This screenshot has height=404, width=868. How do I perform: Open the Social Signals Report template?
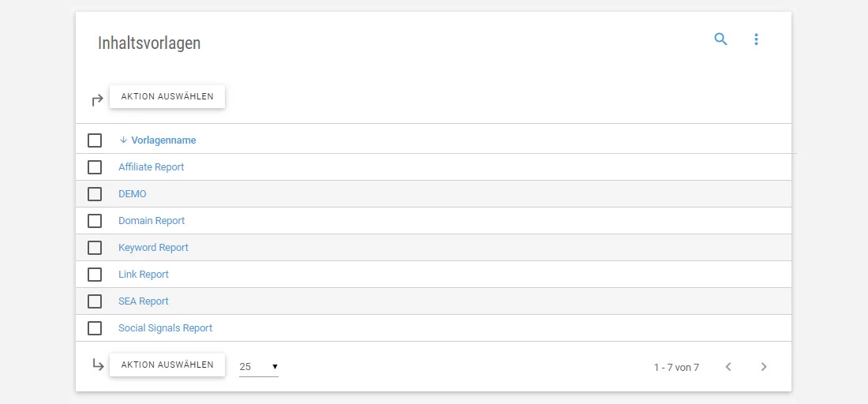pos(165,328)
